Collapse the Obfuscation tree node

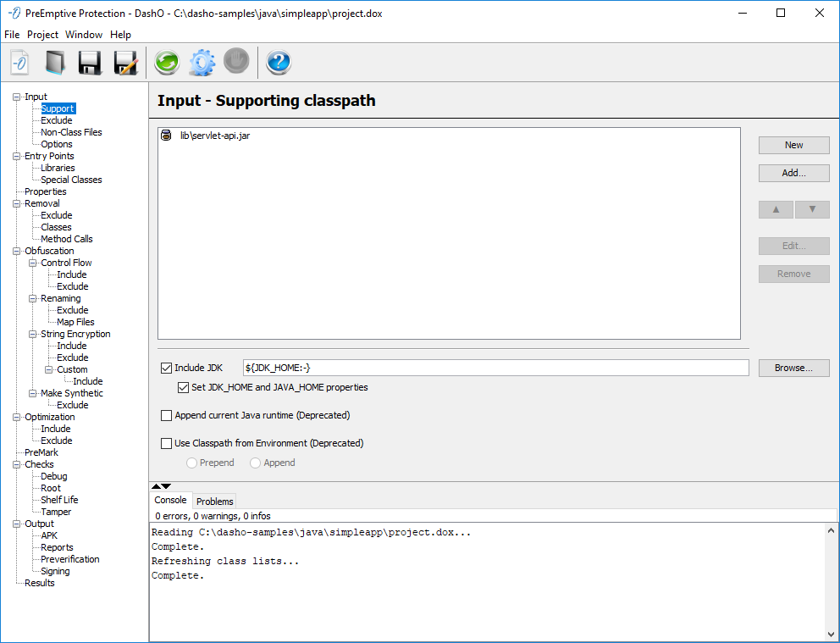pyautogui.click(x=16, y=251)
